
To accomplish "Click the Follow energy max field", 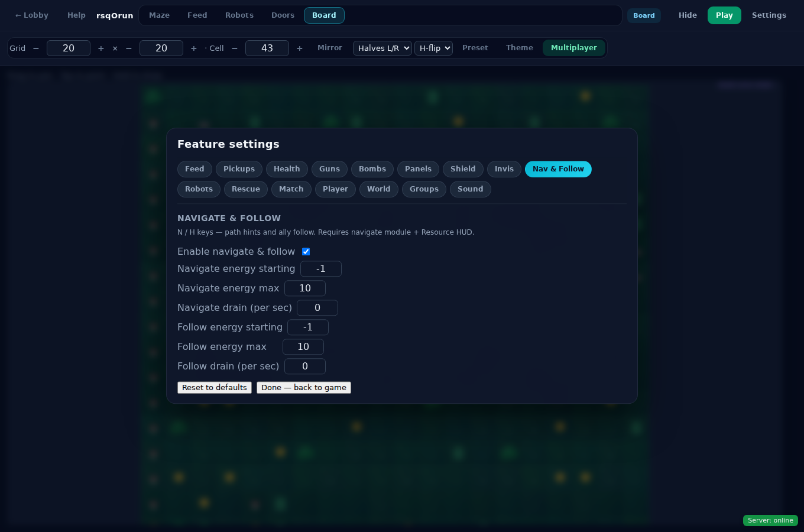I will click(303, 347).
